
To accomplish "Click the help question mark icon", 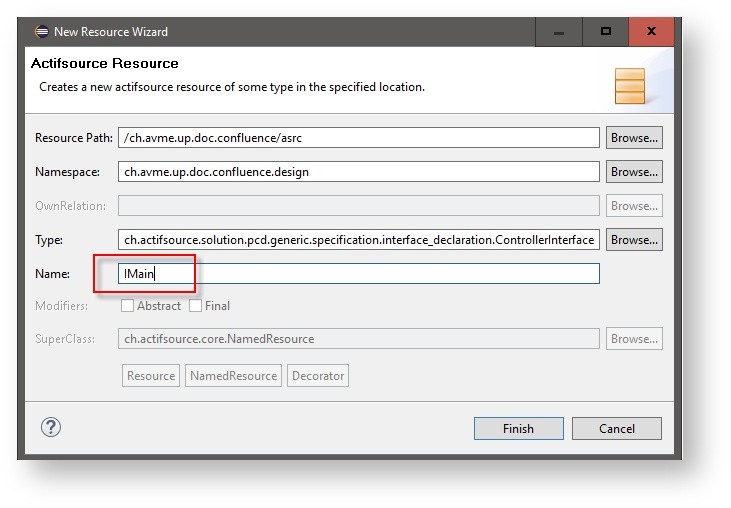I will (51, 427).
